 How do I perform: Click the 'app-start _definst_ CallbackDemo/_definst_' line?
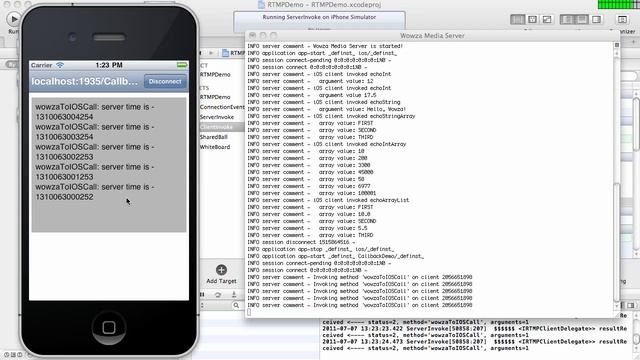336,256
